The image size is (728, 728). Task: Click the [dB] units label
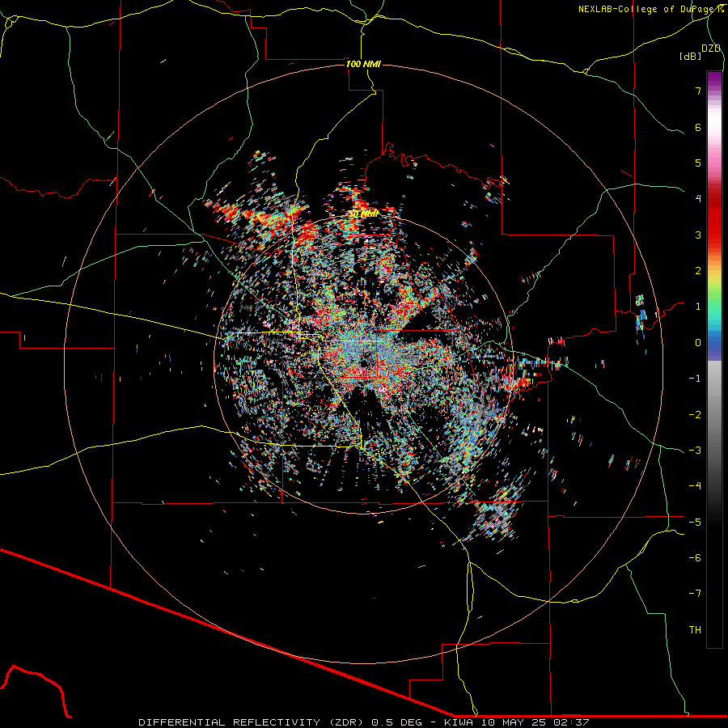tap(690, 56)
